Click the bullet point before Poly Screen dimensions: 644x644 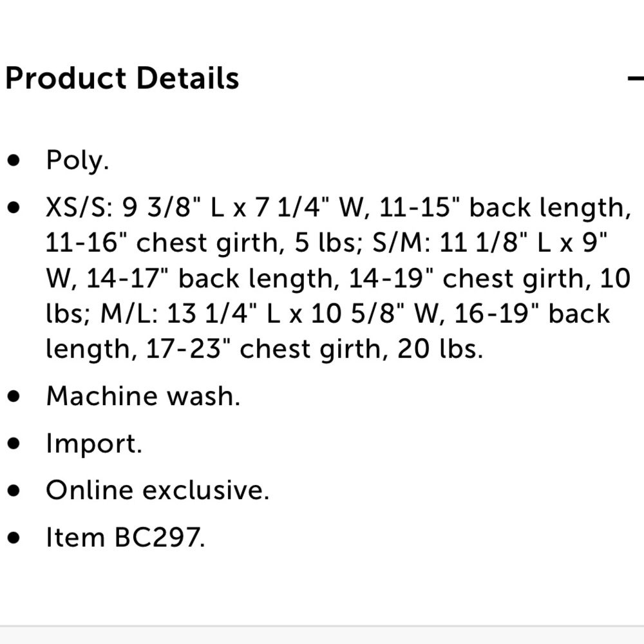14,160
